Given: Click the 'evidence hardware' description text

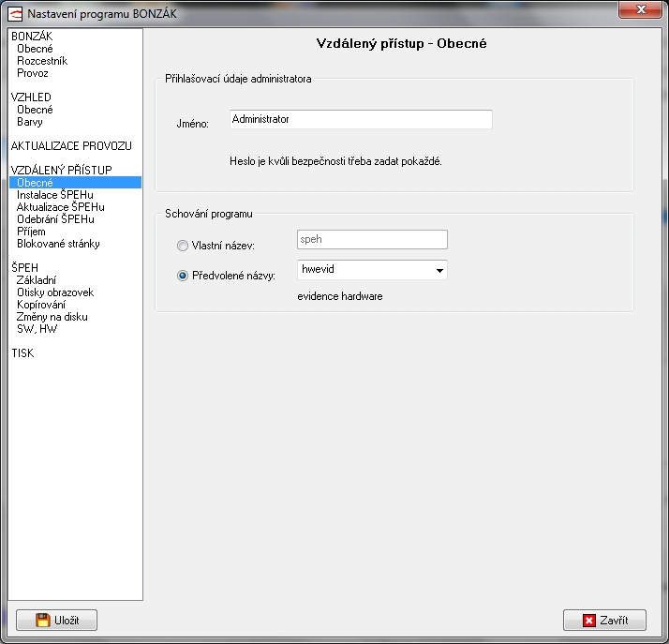Looking at the screenshot, I should click(x=340, y=296).
